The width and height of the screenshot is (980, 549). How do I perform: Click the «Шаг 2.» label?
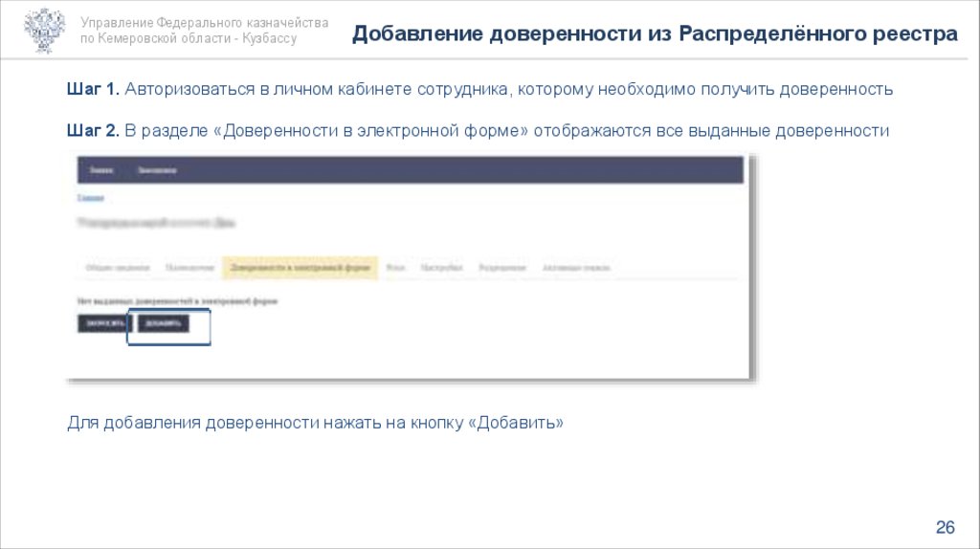point(93,130)
